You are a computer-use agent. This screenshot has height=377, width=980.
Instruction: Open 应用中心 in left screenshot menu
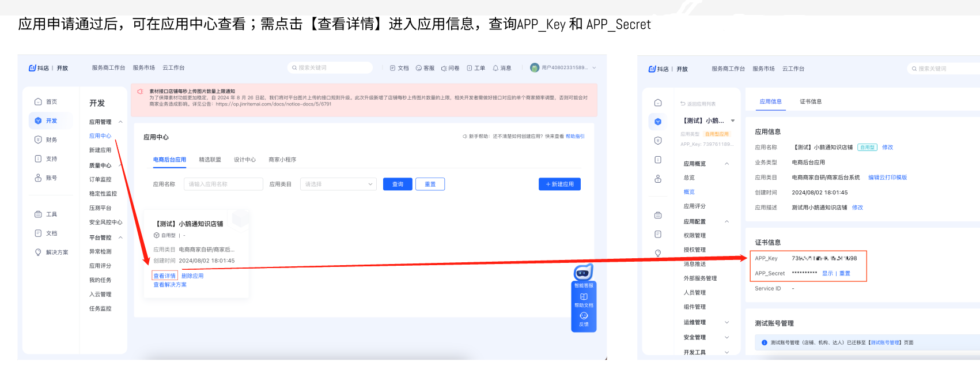pos(100,136)
